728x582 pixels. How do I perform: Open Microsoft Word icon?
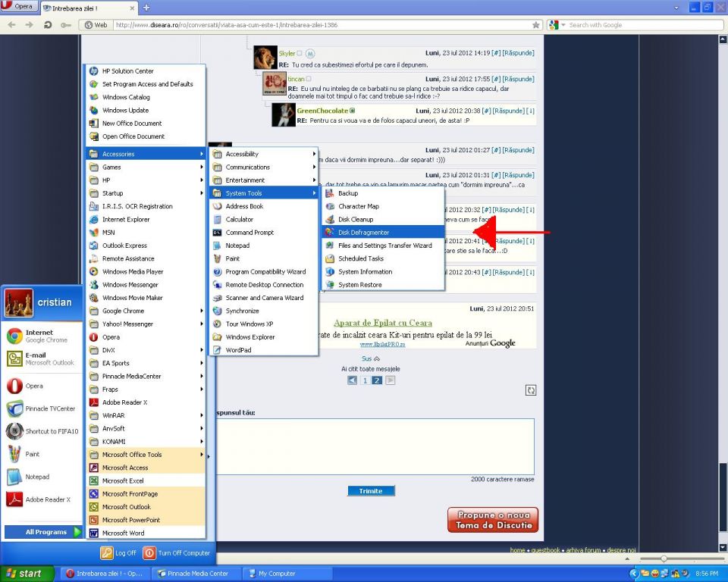click(x=94, y=533)
